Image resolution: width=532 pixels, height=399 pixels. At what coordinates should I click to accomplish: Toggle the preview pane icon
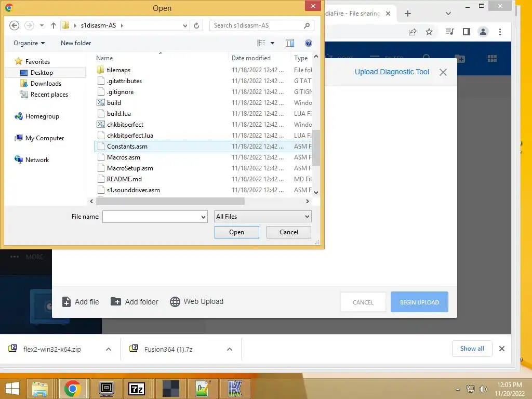tap(290, 43)
